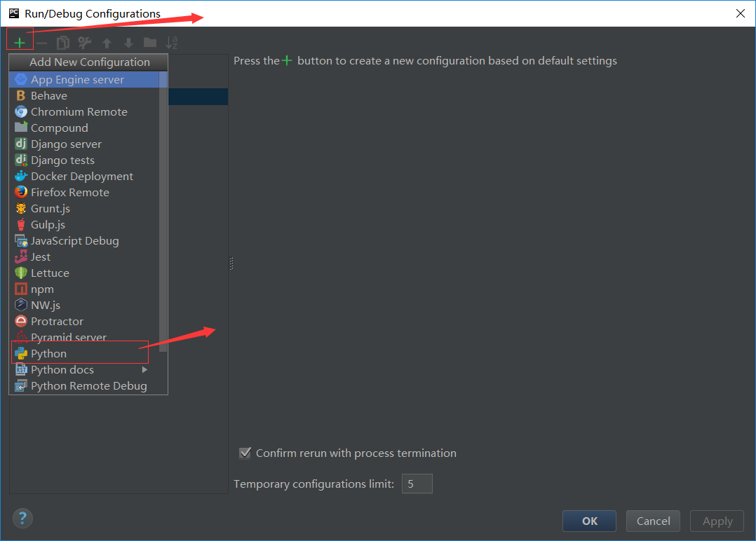Click the green plus Add New Configuration button
The image size is (756, 541).
[20, 43]
